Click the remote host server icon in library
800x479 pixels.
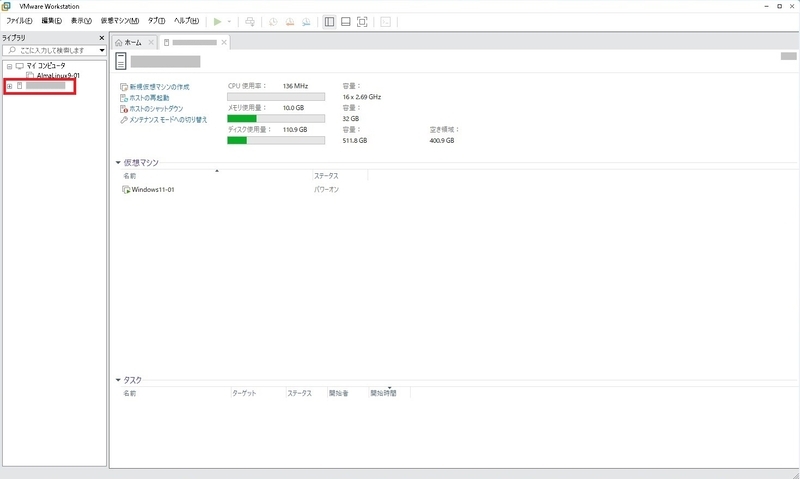[x=20, y=86]
